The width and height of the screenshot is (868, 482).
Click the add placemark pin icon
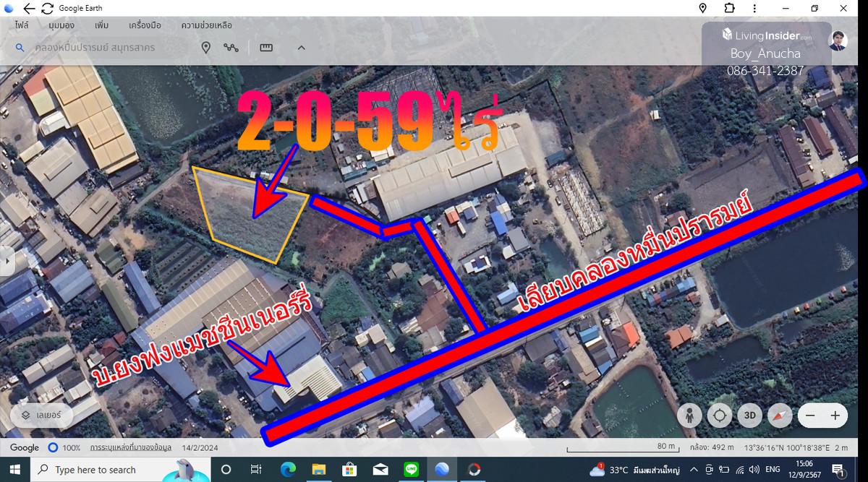[205, 48]
